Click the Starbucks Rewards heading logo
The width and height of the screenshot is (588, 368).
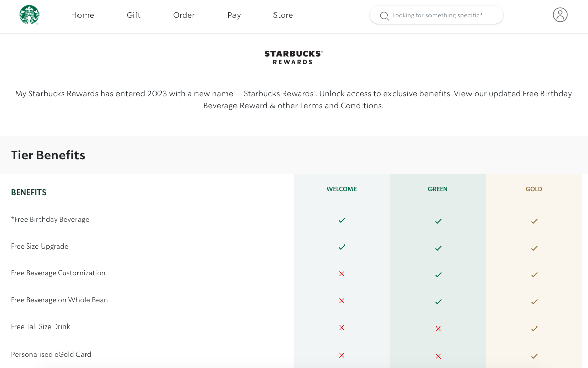tap(293, 57)
